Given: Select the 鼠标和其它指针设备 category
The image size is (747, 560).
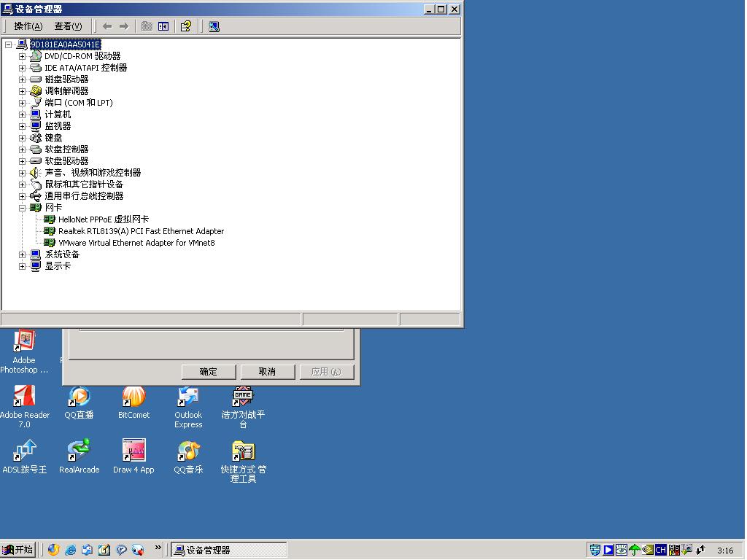Looking at the screenshot, I should coord(84,184).
